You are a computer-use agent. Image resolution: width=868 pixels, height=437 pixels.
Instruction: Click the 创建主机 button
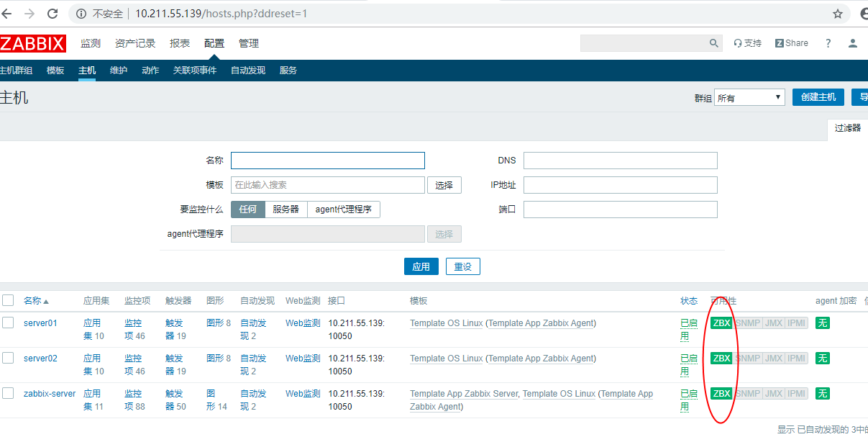pyautogui.click(x=818, y=97)
